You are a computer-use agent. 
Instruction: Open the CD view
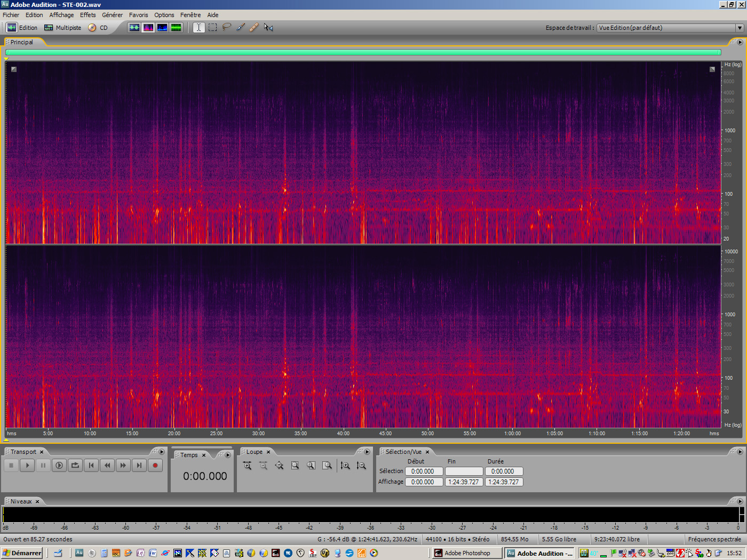pos(103,27)
